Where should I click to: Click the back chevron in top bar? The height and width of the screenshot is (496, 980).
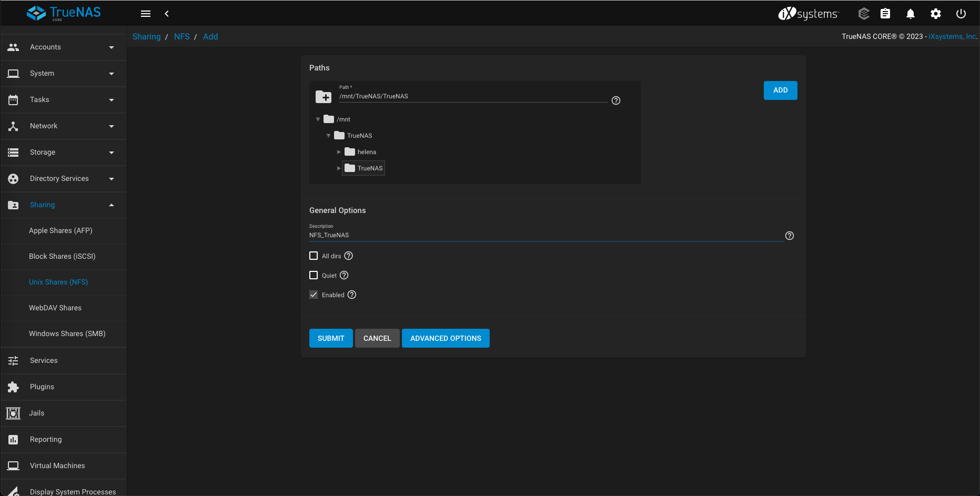click(x=167, y=14)
